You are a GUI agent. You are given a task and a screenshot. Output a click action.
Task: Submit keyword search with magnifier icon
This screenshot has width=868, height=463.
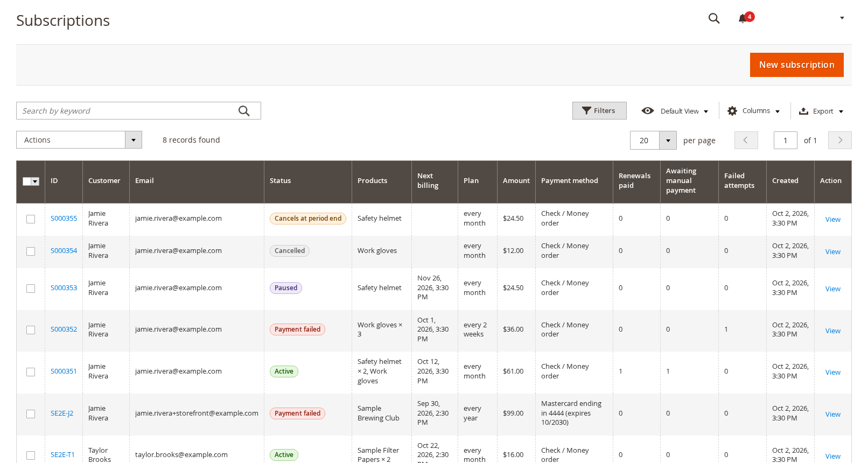[244, 111]
